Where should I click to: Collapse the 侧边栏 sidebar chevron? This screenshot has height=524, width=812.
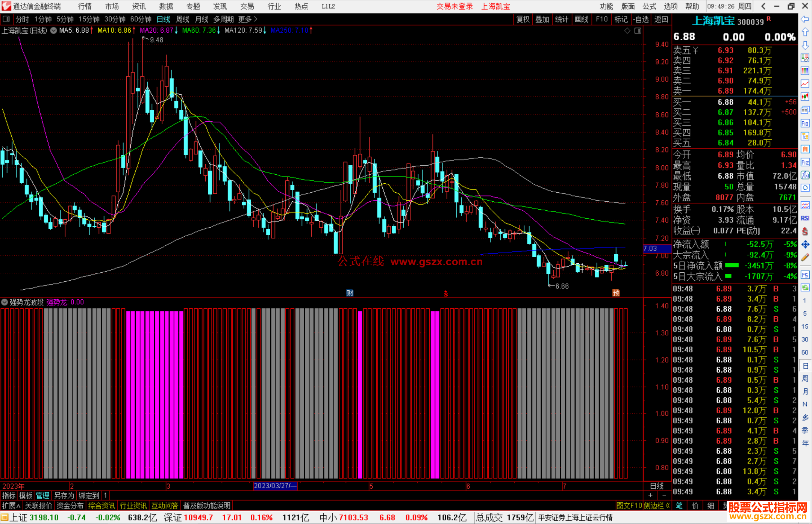pos(668,506)
